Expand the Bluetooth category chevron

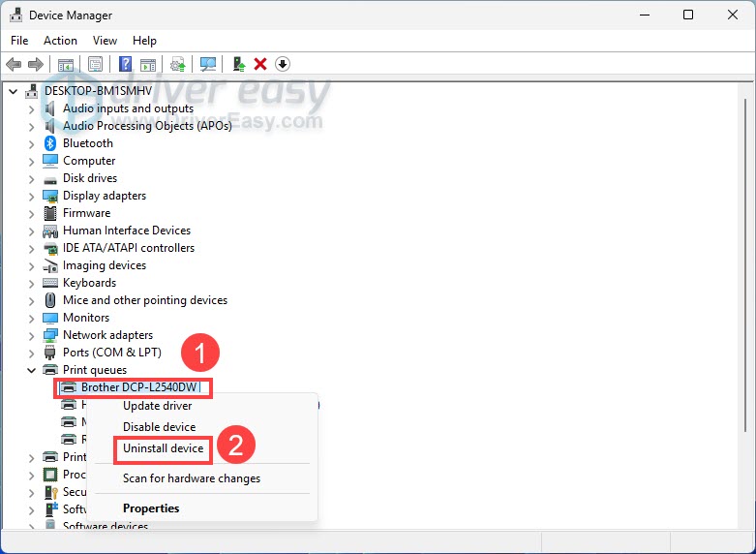pos(31,143)
